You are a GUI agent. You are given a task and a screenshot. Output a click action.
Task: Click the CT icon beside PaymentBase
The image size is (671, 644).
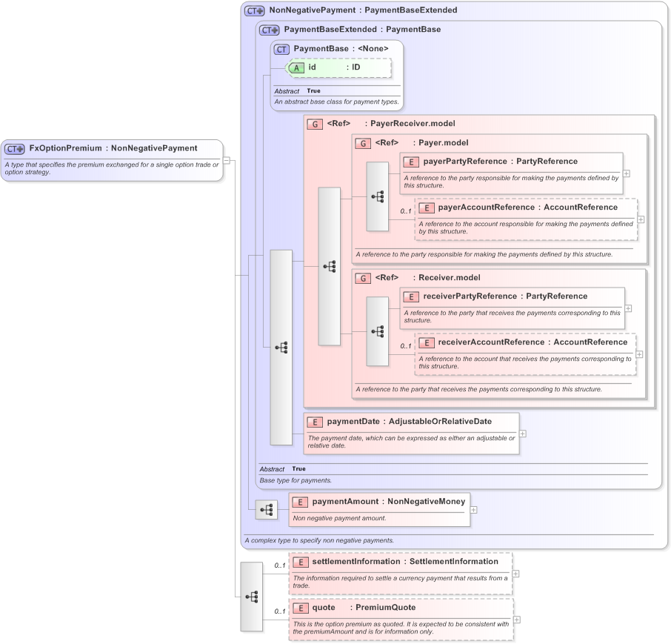click(281, 49)
